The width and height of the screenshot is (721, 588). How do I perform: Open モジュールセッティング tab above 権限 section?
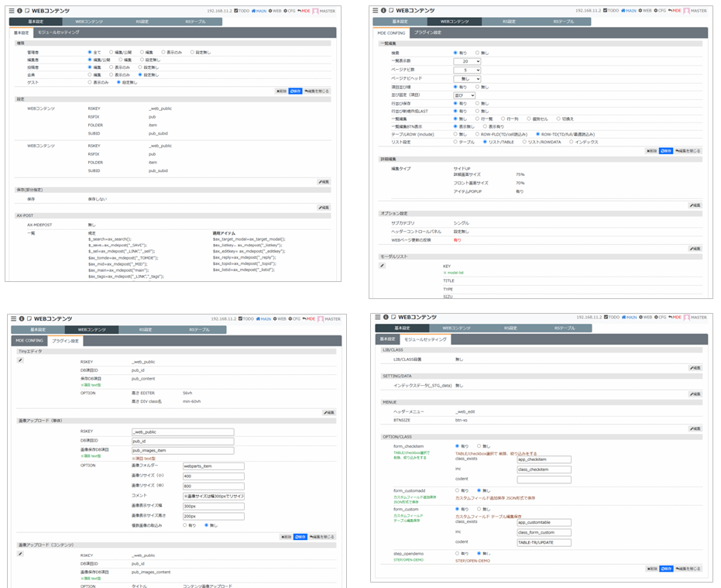click(x=59, y=33)
